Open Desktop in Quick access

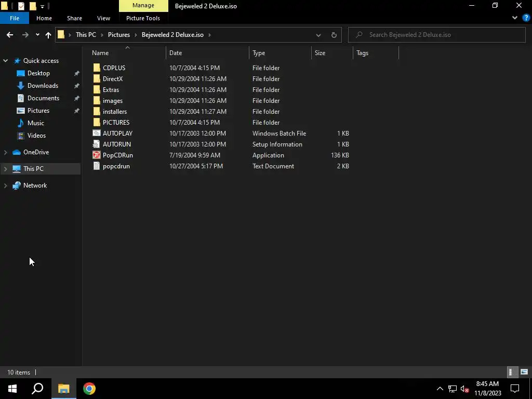[x=38, y=73]
